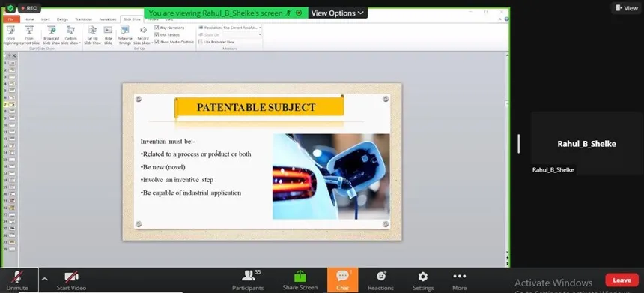Open the File tab

[11, 19]
